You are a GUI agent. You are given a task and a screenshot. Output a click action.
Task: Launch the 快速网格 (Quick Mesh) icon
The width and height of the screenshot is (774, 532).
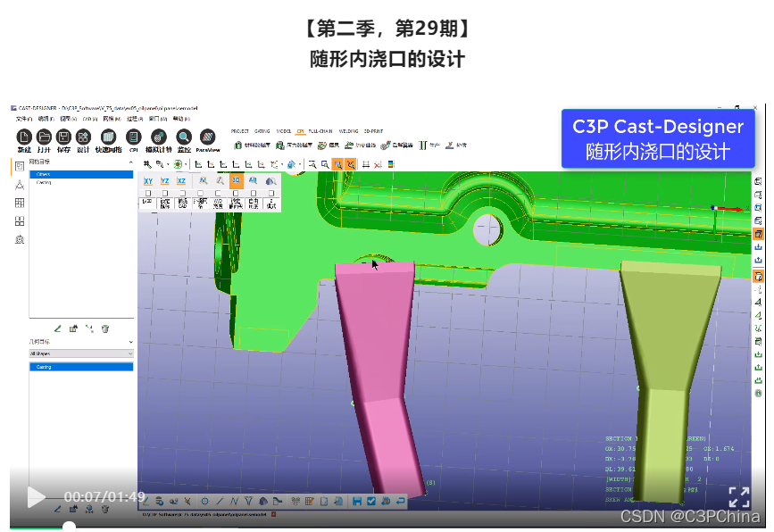[x=108, y=137]
